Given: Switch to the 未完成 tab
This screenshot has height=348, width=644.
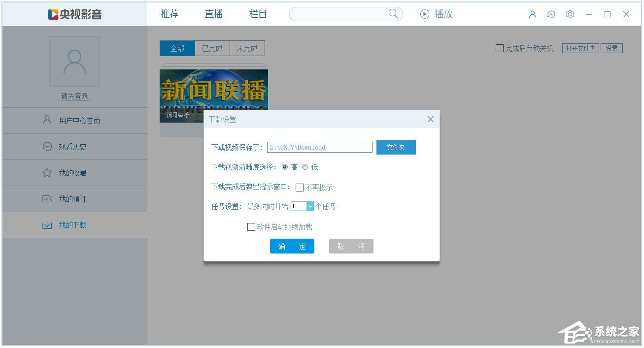Looking at the screenshot, I should pyautogui.click(x=248, y=48).
